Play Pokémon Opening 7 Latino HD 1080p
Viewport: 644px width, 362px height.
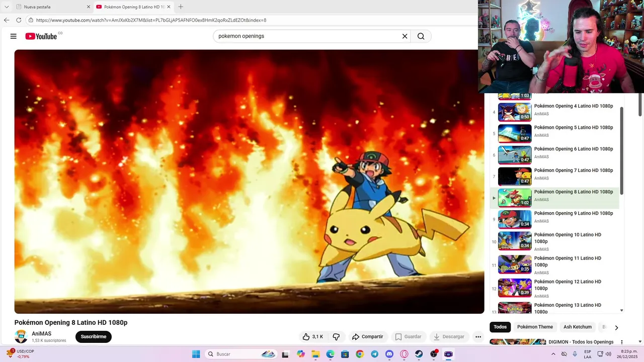[554, 176]
